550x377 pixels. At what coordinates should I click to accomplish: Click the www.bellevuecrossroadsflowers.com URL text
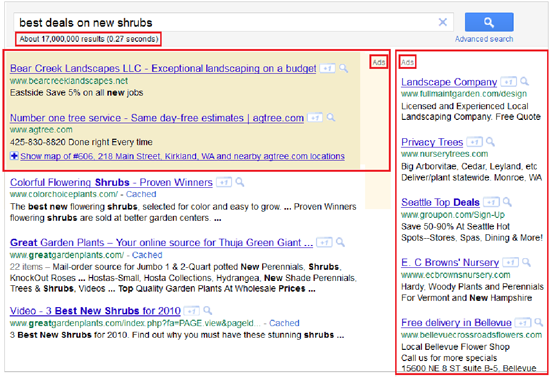pyautogui.click(x=471, y=335)
